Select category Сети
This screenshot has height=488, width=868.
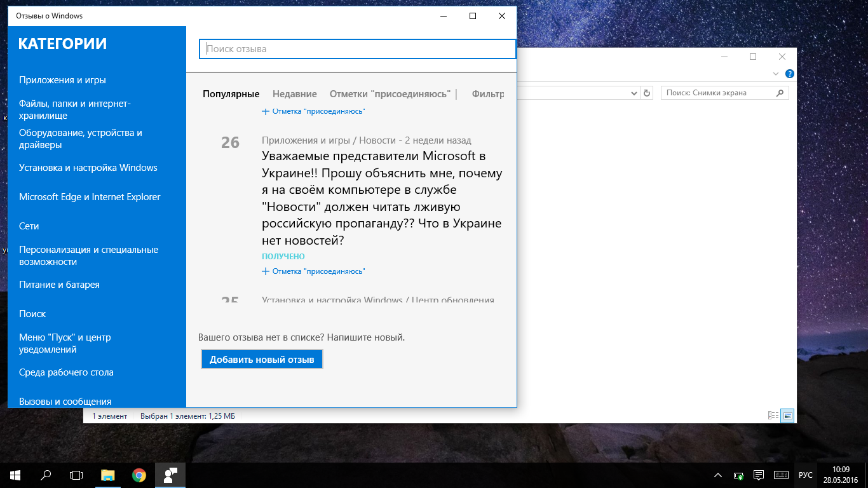pos(29,226)
